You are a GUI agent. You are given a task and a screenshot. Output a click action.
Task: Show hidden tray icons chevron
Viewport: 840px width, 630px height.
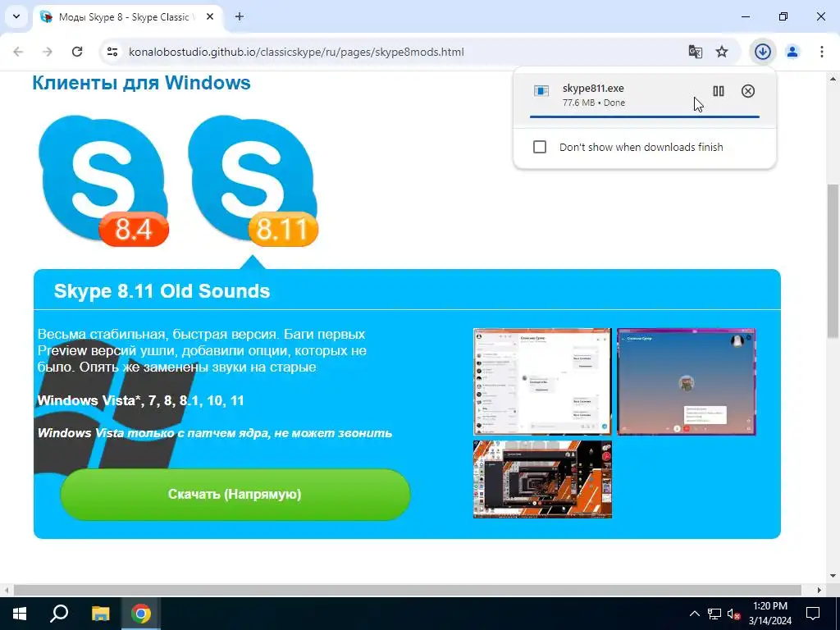(x=694, y=614)
